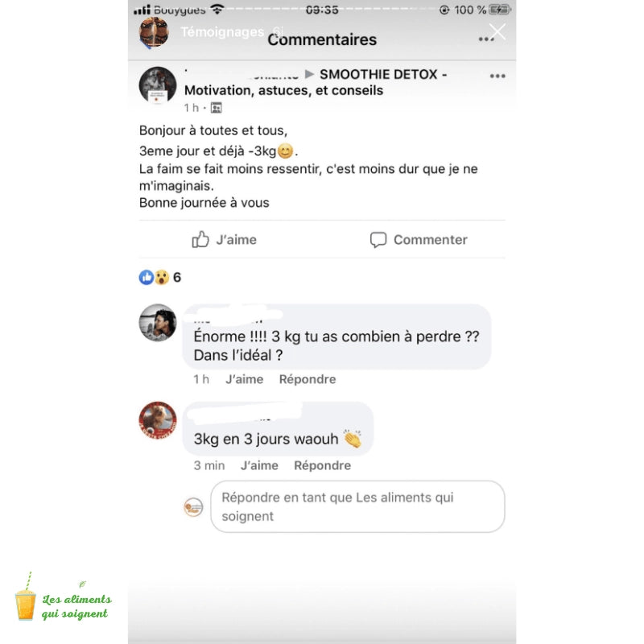Image resolution: width=644 pixels, height=644 pixels.
Task: View the like and wow reactions count
Action: pyautogui.click(x=160, y=277)
